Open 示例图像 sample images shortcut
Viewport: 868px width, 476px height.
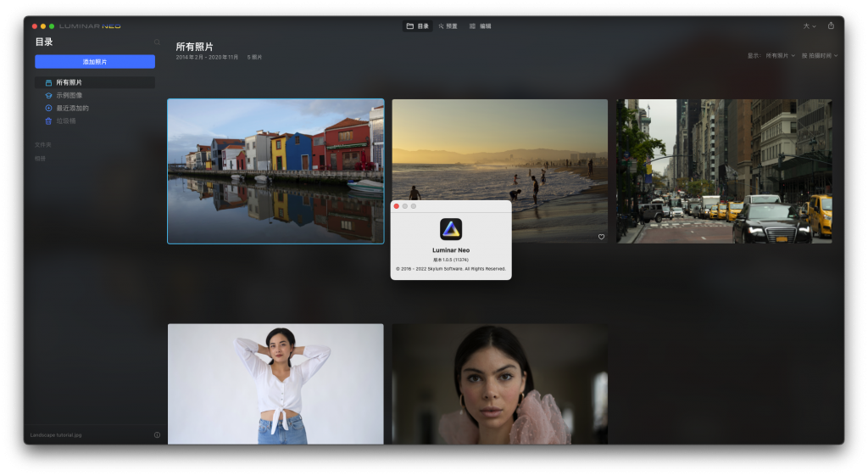[x=69, y=95]
